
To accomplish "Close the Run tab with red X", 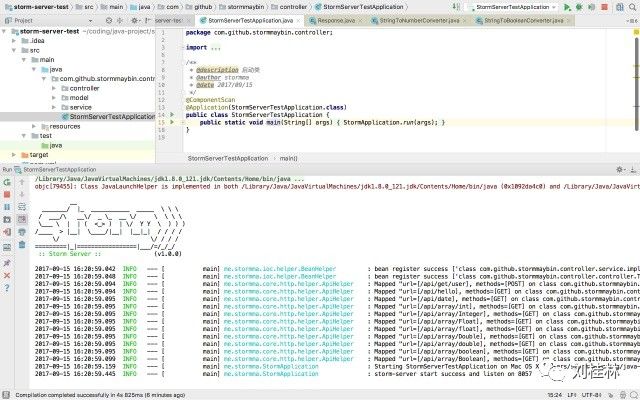I will click(x=7, y=276).
